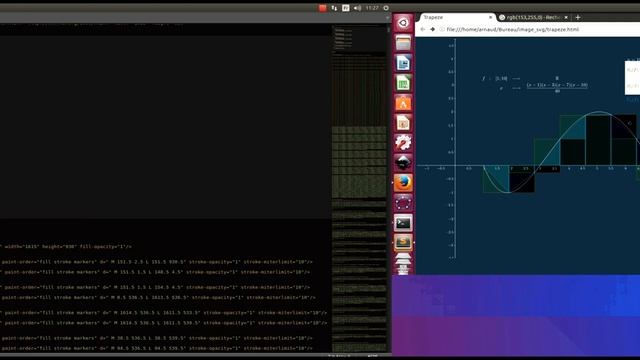The width and height of the screenshot is (640, 360).
Task: Click the function formula text on graph
Action: point(535,84)
